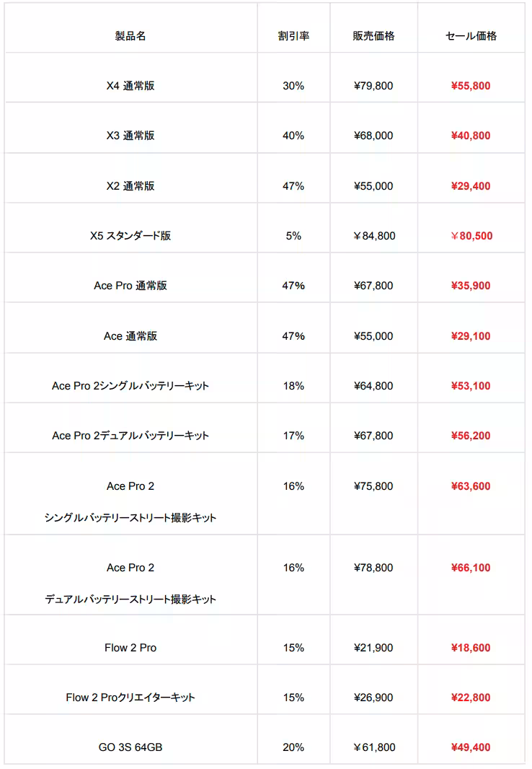Select the X3 通常版 product cell
The height and width of the screenshot is (769, 532).
coord(130,136)
